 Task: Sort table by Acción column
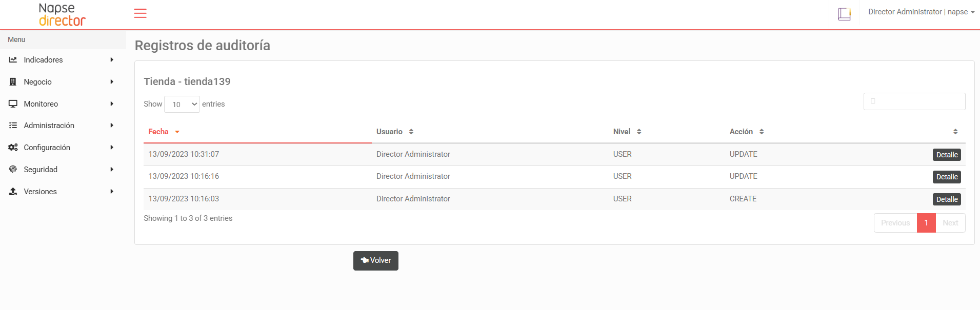coord(747,132)
